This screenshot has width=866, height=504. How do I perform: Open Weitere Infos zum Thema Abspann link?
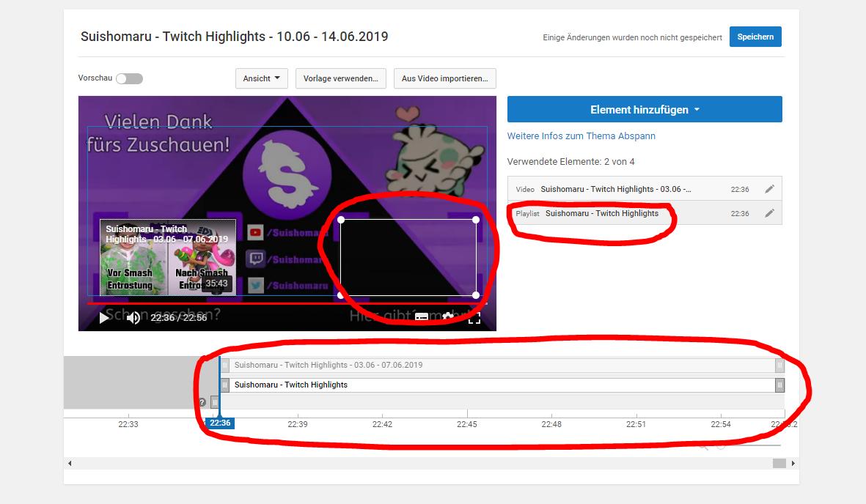point(581,136)
